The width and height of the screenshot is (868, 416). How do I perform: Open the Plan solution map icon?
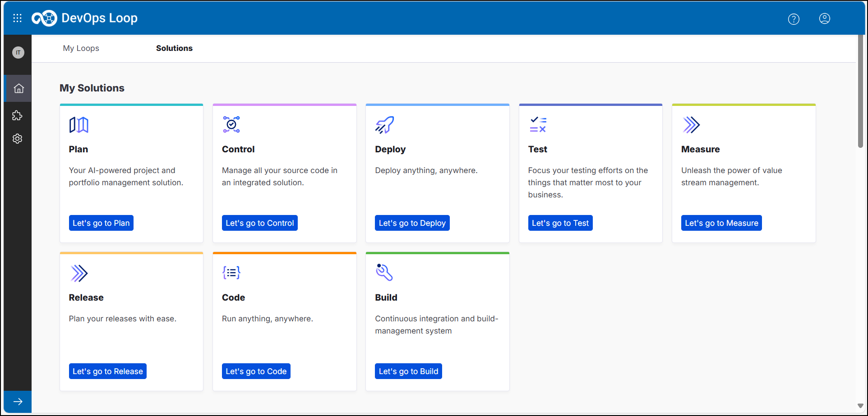78,124
